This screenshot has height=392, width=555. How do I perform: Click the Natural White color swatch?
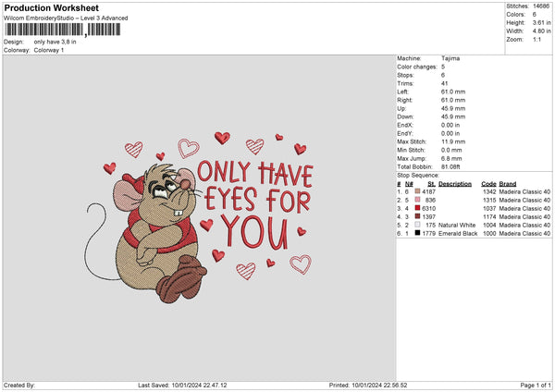[417, 225]
